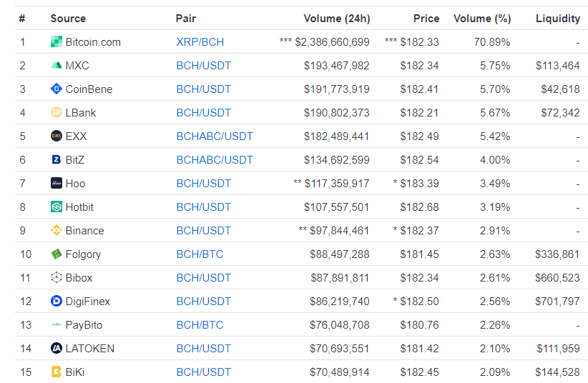This screenshot has height=383, width=588.
Task: Click the Binance source name
Action: 84,231
